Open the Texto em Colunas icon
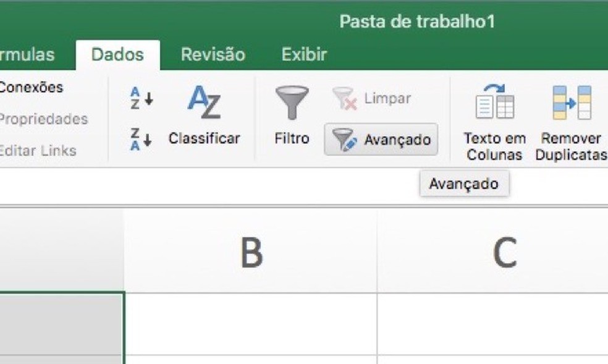Viewport: 608px width, 364px height. (494, 103)
